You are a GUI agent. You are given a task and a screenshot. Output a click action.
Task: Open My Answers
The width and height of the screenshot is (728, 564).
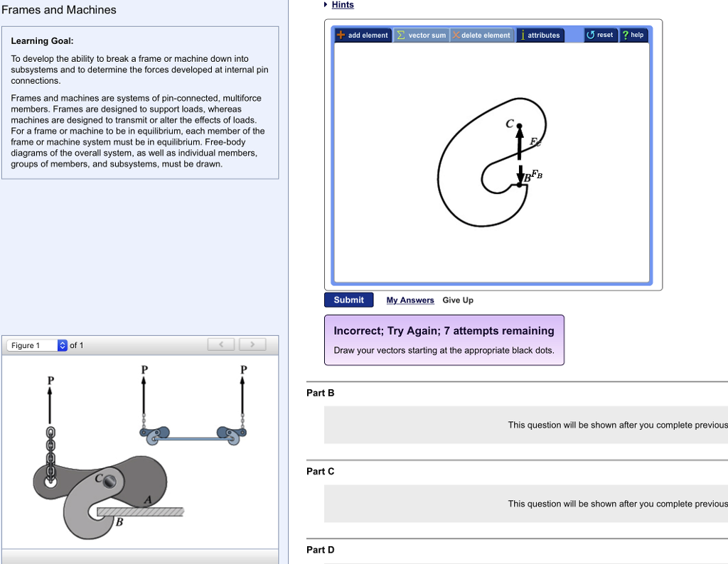[410, 300]
